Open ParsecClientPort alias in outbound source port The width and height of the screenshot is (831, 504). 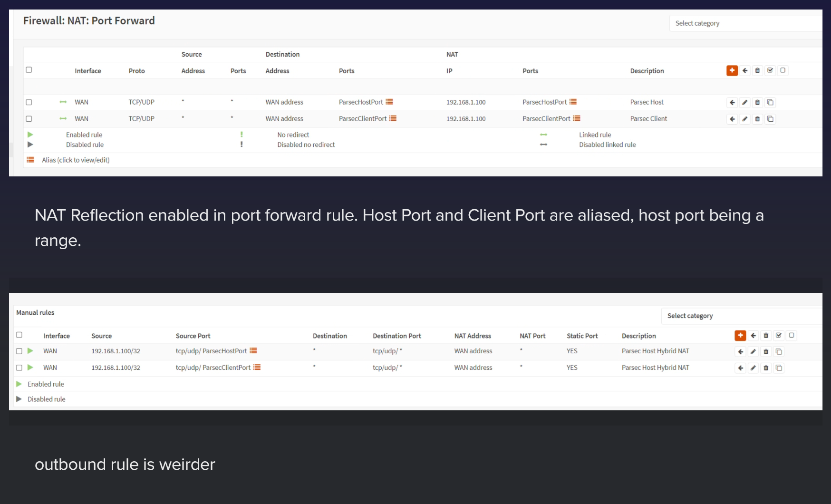[x=257, y=367]
